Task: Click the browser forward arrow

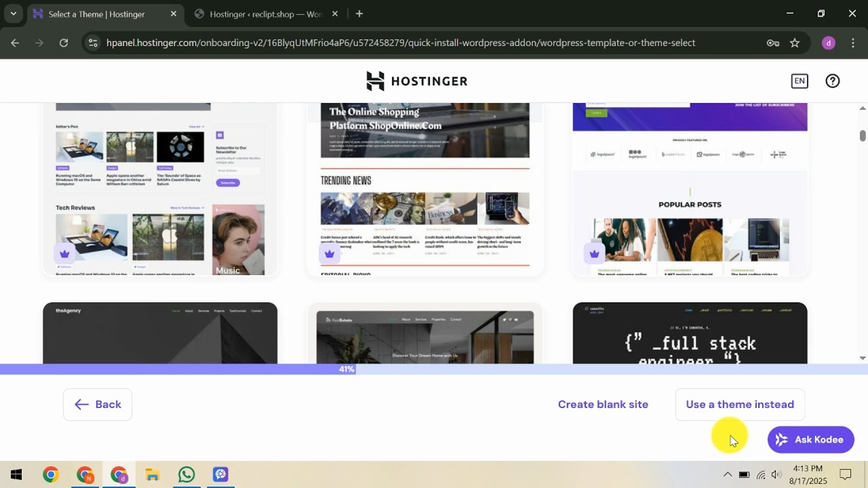Action: click(39, 43)
